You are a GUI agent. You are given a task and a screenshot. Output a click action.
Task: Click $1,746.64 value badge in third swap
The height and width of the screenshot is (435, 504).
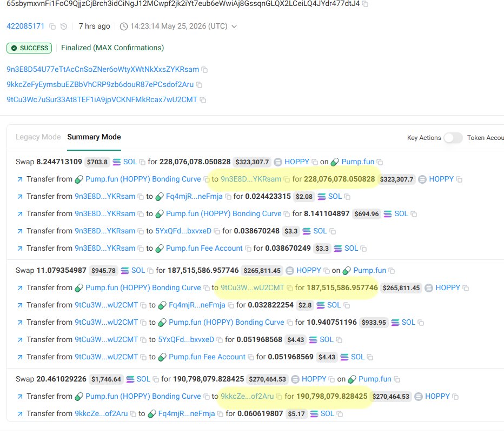click(x=106, y=379)
